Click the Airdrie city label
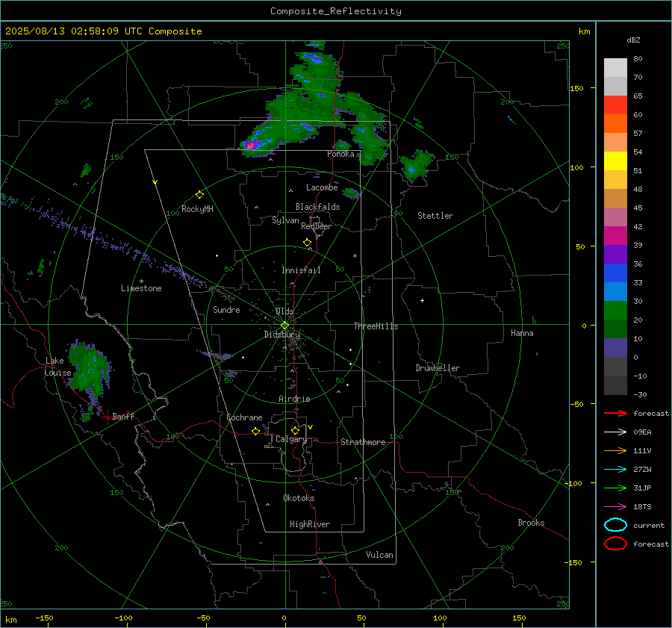 (x=294, y=399)
